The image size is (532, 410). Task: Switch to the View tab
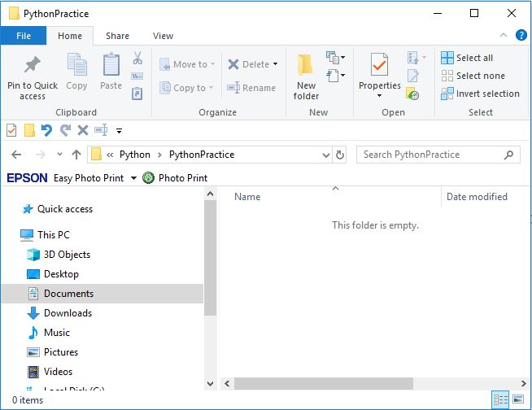163,36
